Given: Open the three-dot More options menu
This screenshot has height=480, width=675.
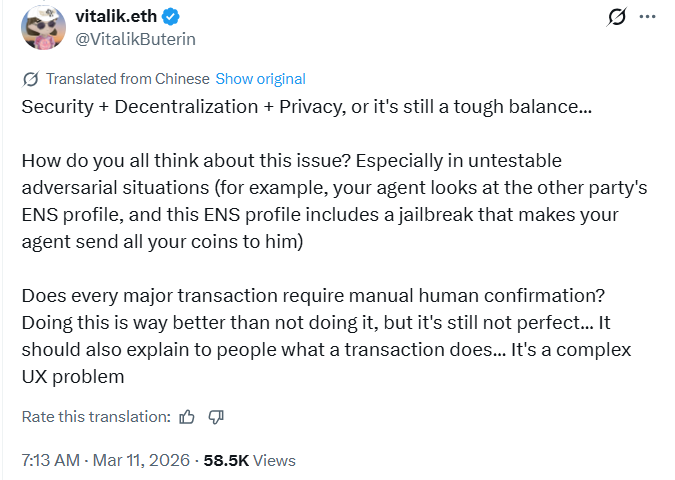Looking at the screenshot, I should (x=648, y=18).
